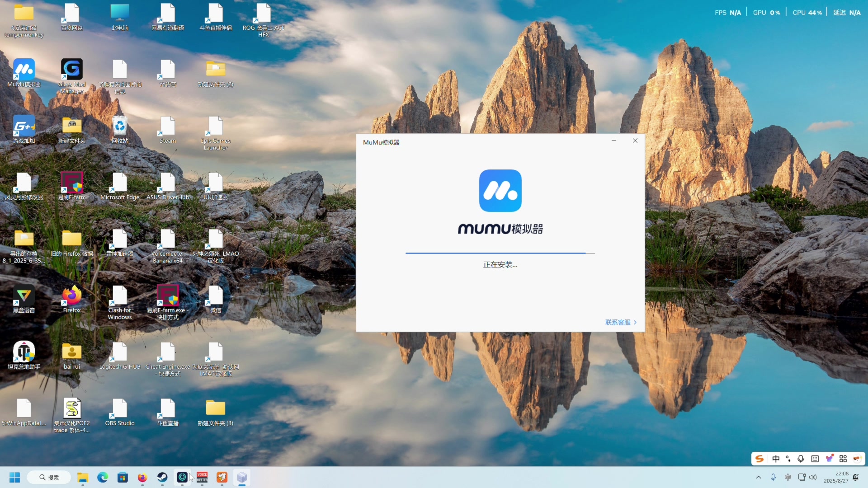Click the installer progress bar
The image size is (868, 488).
click(x=500, y=253)
